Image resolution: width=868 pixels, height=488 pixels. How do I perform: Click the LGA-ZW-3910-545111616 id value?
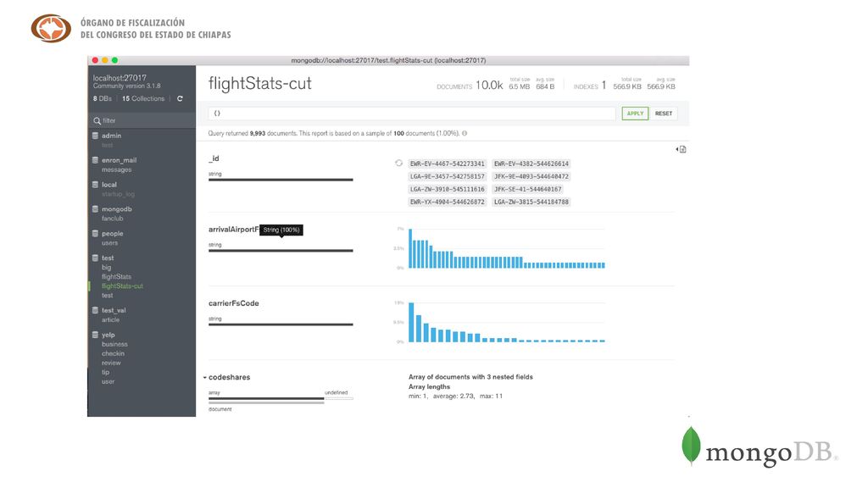coord(448,189)
